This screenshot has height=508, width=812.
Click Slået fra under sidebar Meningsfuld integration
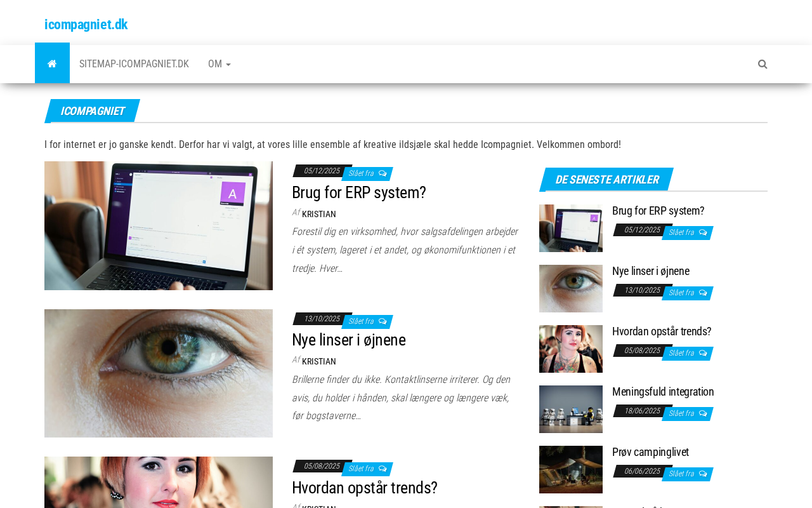(x=681, y=413)
